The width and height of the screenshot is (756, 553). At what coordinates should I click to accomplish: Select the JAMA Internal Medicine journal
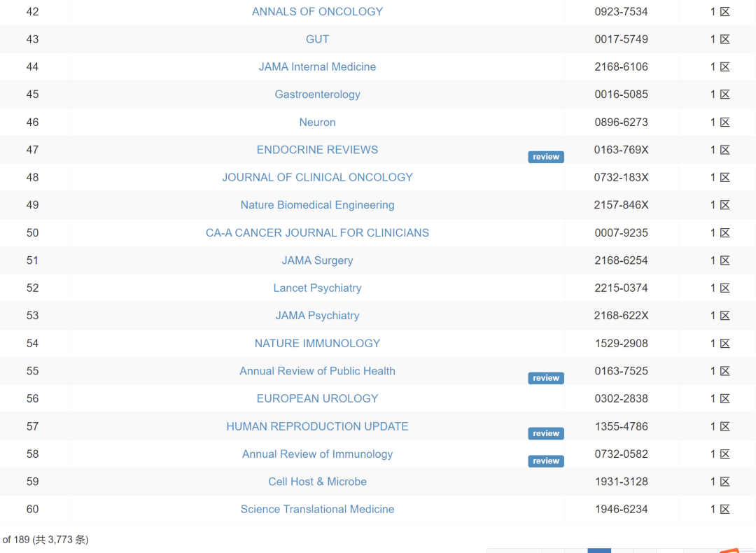(317, 66)
